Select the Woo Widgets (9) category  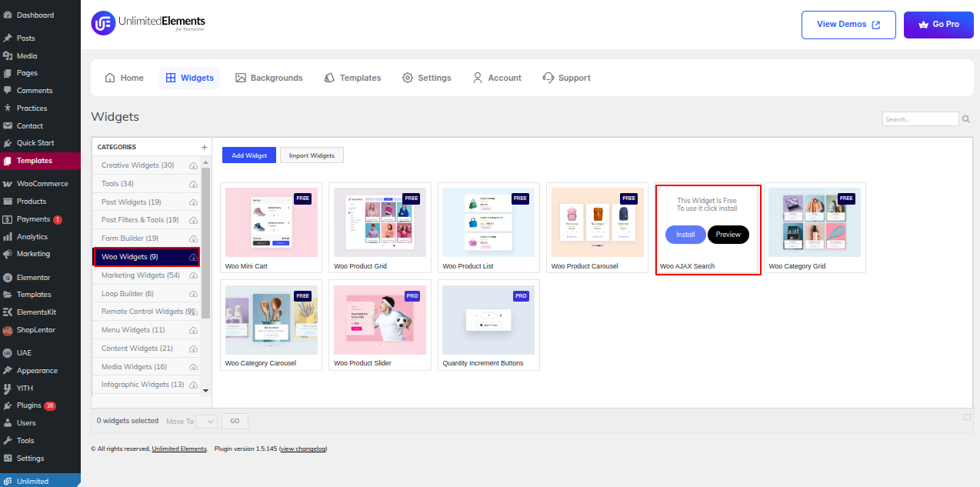(146, 257)
